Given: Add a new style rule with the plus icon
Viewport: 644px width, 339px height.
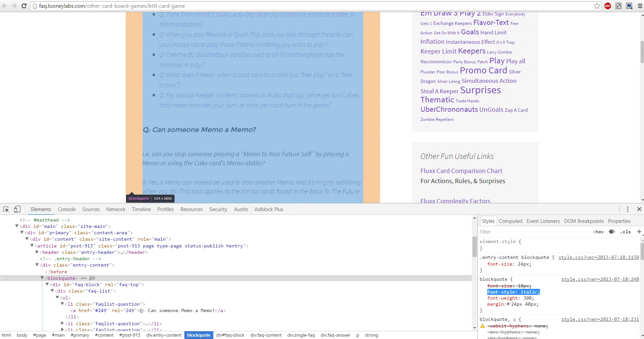Looking at the screenshot, I should pyautogui.click(x=639, y=232).
